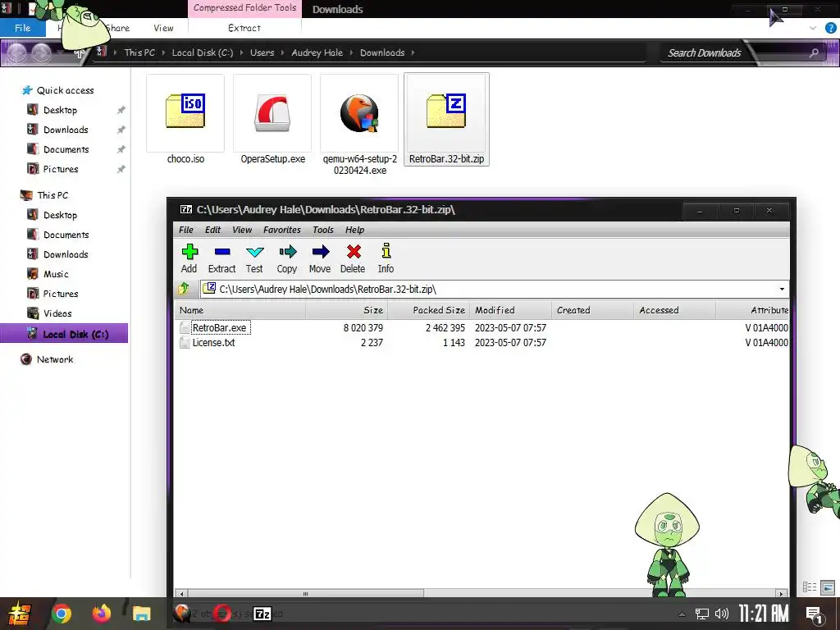
Task: Switch to 7-Zip taskbar button
Action: tap(262, 614)
